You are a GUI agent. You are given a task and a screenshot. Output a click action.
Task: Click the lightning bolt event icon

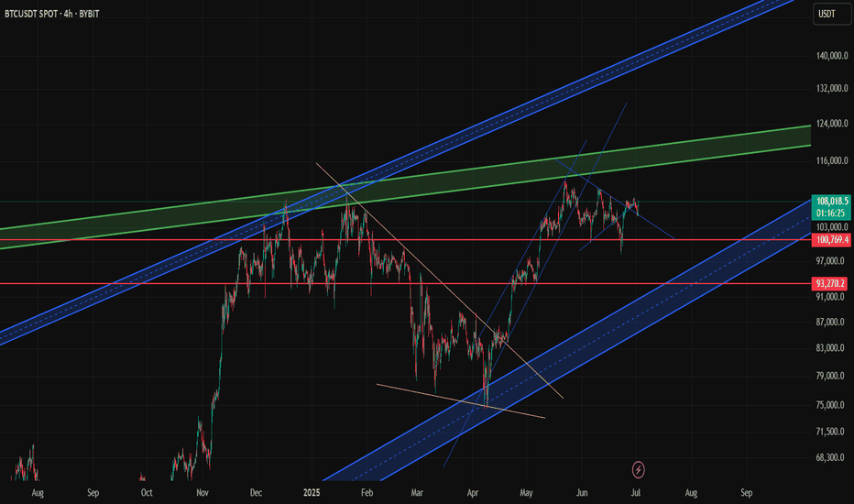(x=639, y=469)
